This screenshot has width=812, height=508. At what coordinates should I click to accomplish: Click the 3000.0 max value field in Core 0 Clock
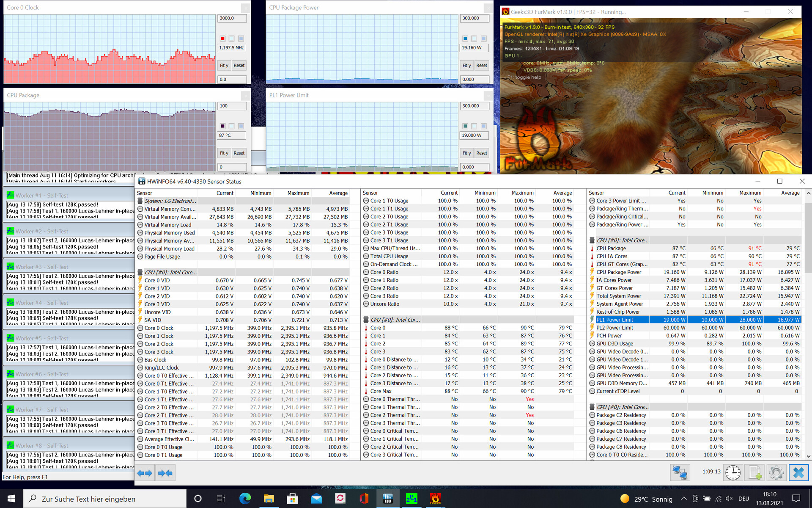tap(231, 18)
